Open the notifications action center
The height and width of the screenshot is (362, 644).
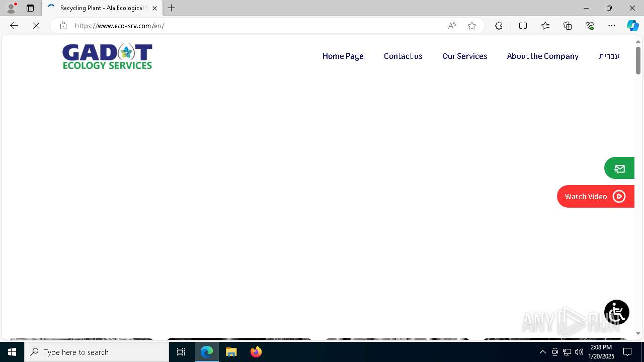tap(627, 352)
